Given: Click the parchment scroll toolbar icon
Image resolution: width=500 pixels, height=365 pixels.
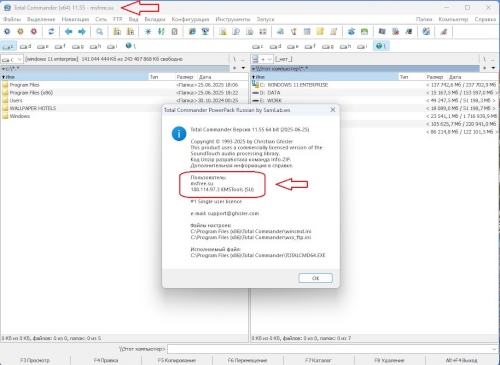Looking at the screenshot, I should click(x=333, y=32).
